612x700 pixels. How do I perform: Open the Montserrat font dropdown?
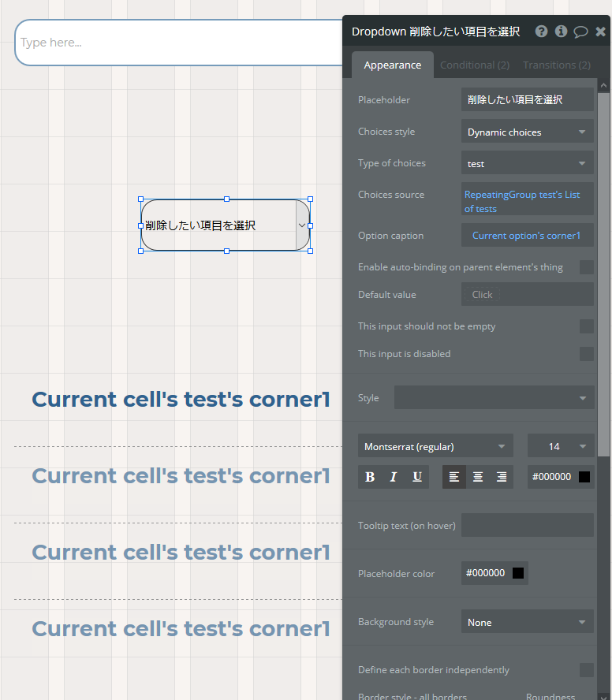click(x=435, y=446)
